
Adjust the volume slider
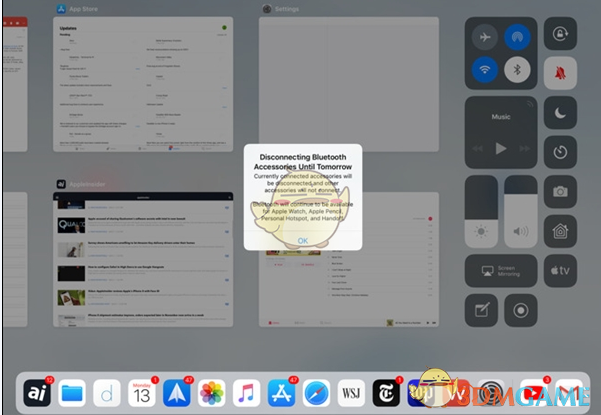[x=521, y=212]
